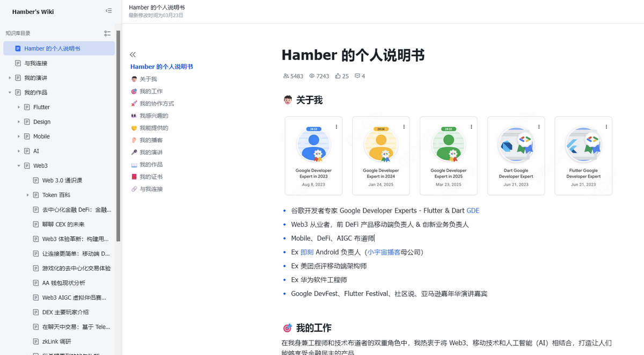Collapse the Web3 folder arrow
Screen dimensions: 644x355
pyautogui.click(x=19, y=166)
